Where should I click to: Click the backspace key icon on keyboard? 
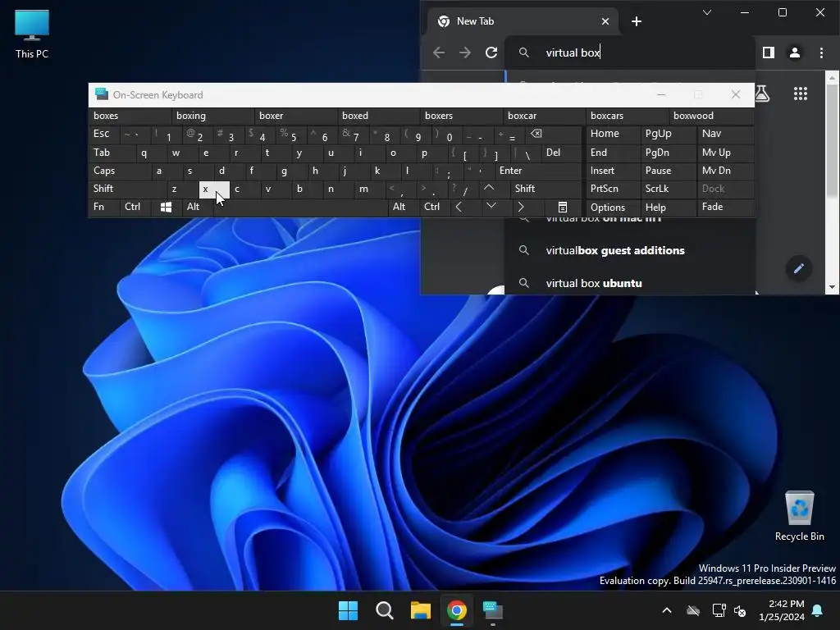click(554, 134)
